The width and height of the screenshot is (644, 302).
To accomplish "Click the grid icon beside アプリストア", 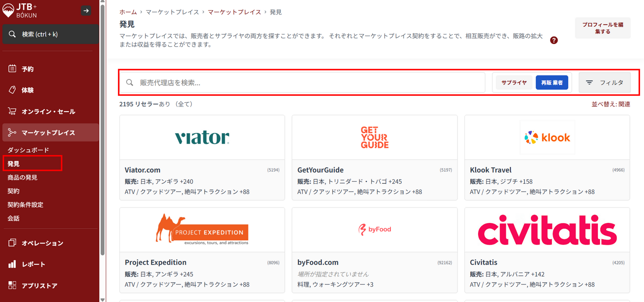I will [12, 285].
